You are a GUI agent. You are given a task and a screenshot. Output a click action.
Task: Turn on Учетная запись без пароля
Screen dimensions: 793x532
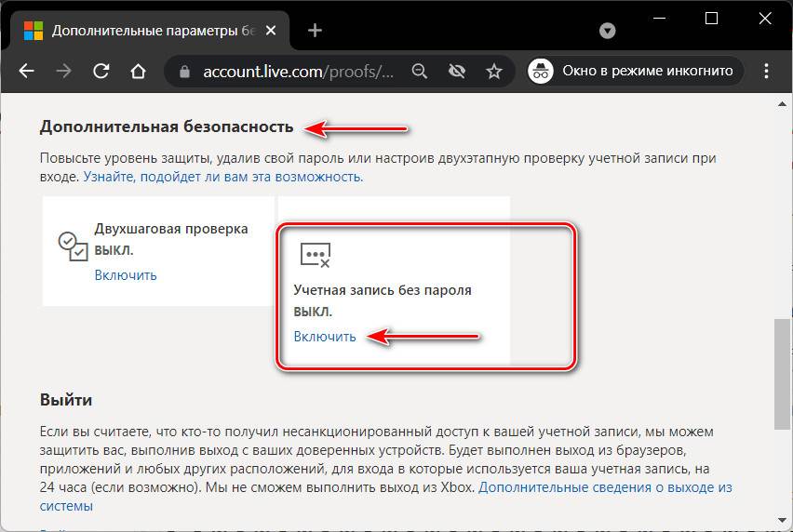325,337
